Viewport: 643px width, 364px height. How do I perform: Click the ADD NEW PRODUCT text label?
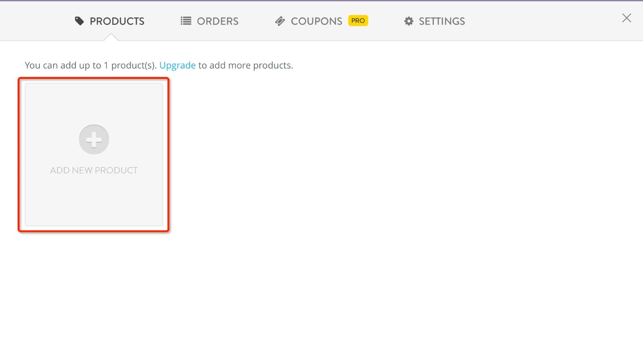tap(93, 170)
